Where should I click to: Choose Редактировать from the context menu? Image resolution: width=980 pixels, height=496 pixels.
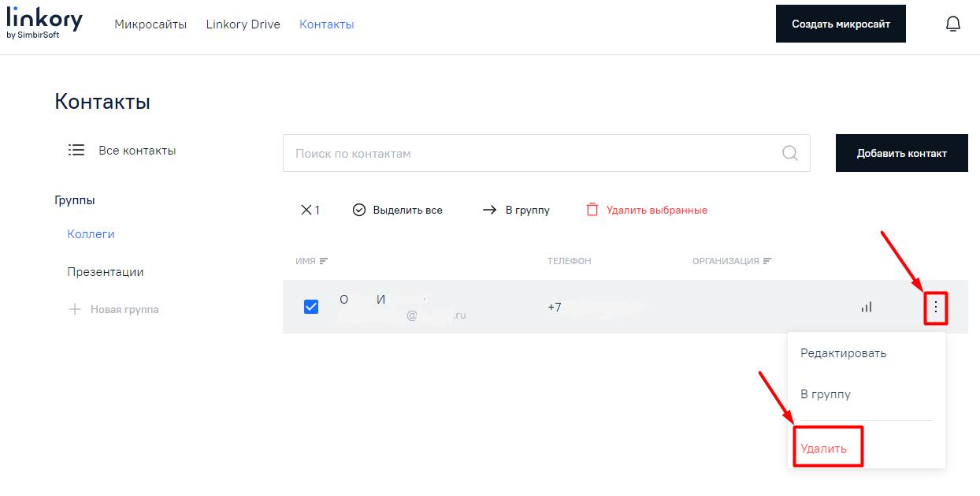(x=843, y=353)
